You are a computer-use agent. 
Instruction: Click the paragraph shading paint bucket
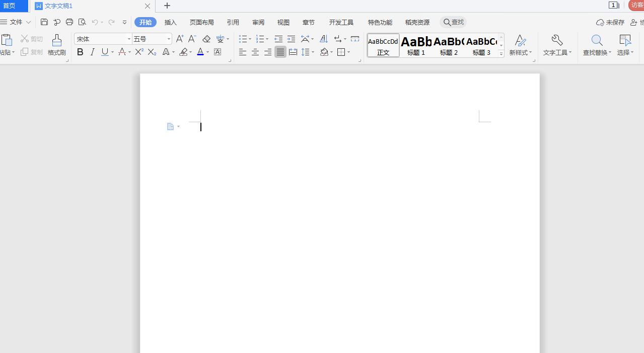(324, 52)
